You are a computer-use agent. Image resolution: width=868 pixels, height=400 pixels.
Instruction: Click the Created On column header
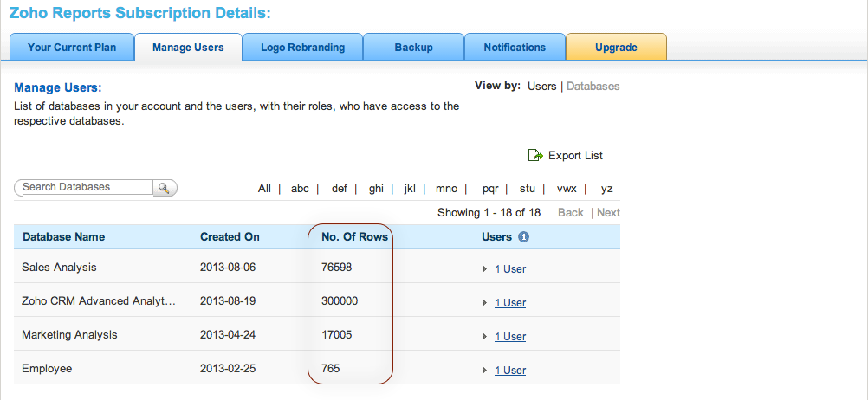pos(230,236)
